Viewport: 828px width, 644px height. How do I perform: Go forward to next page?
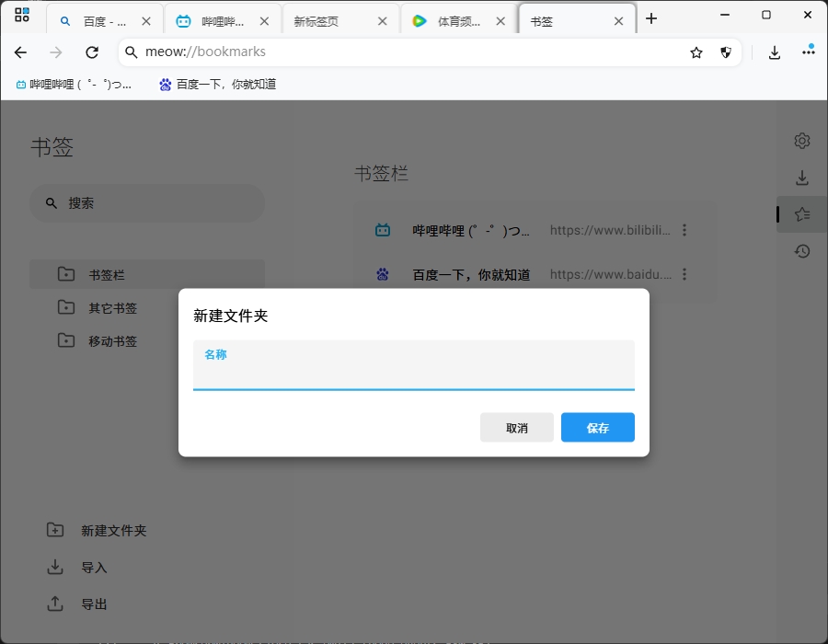pos(56,52)
